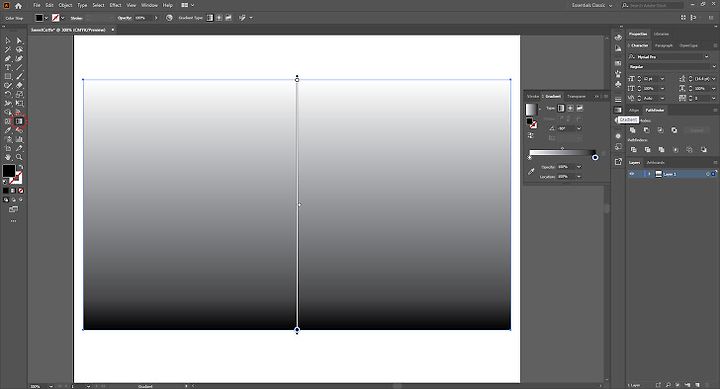The image size is (720, 389).
Task: Switch to the Libraries tab
Action: click(x=661, y=34)
